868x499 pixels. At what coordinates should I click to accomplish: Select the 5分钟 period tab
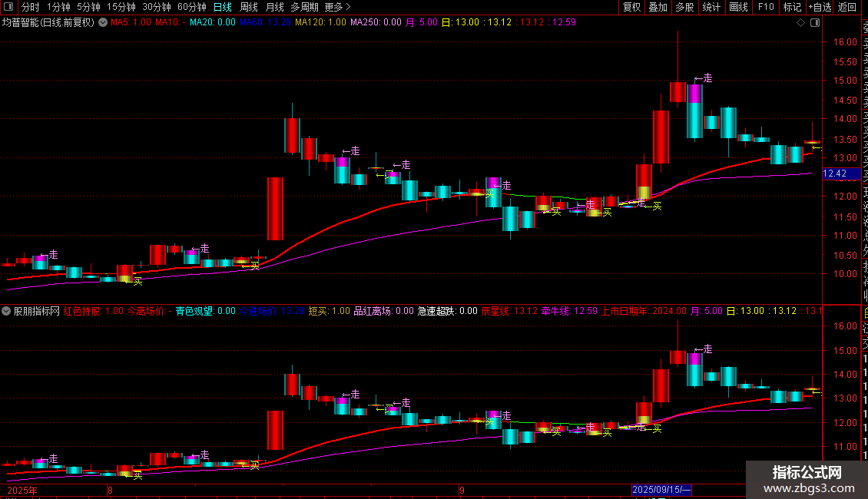[x=88, y=7]
